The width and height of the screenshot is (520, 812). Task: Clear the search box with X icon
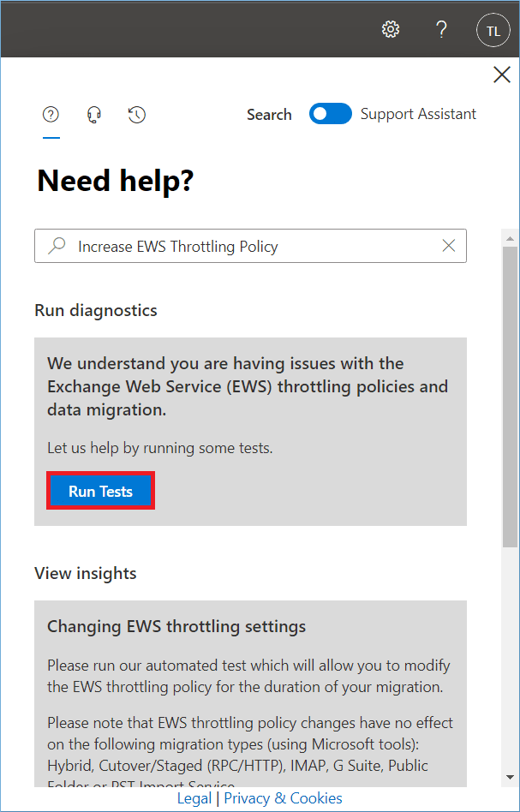[x=449, y=246]
